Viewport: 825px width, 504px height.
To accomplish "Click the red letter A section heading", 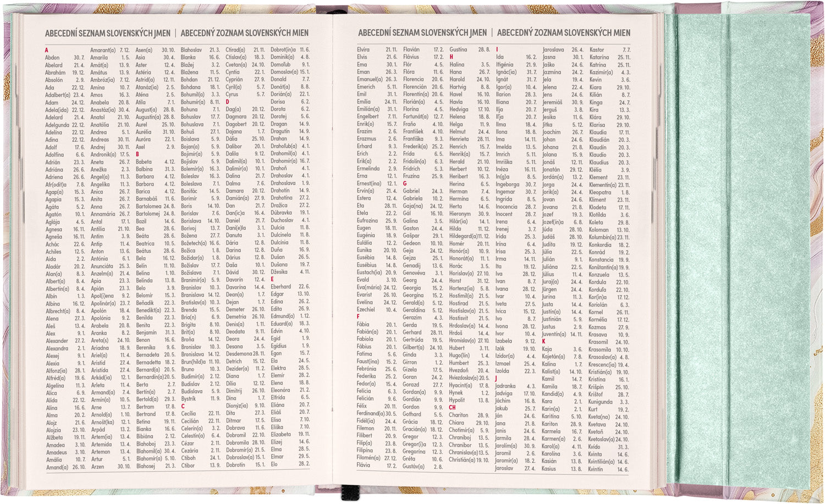I will pos(47,51).
